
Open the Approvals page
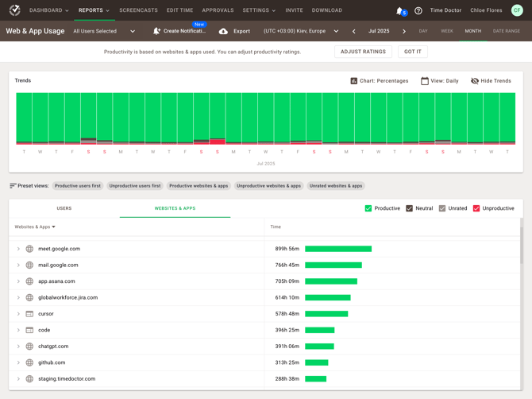click(x=218, y=10)
